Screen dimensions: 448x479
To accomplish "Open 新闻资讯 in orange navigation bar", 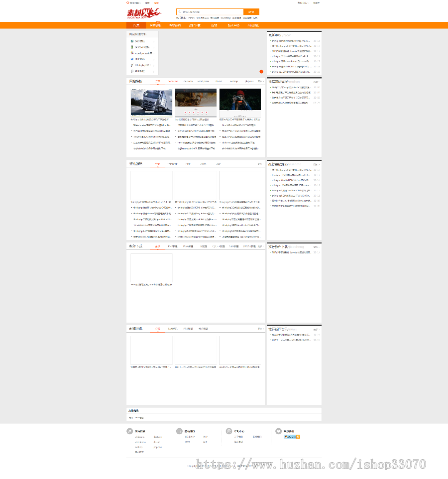I will [253, 25].
